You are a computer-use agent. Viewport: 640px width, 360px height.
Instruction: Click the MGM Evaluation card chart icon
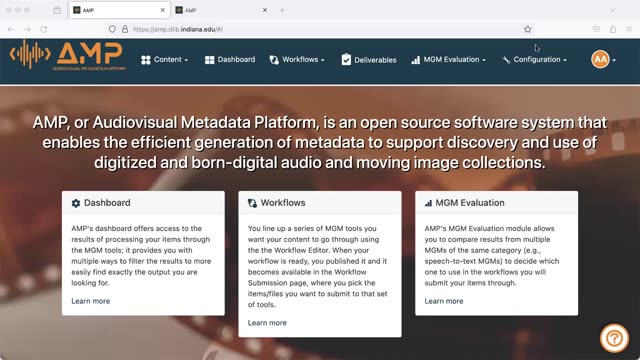[x=428, y=203]
